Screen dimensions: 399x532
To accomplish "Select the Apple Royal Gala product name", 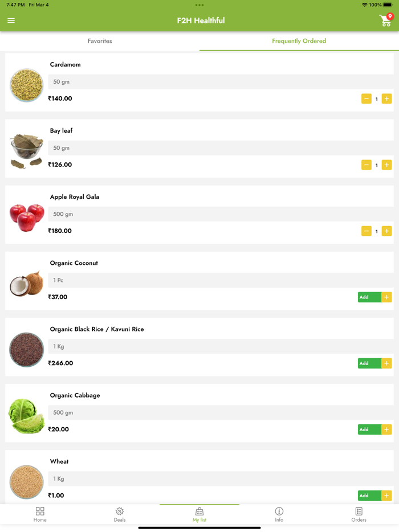I will (75, 197).
